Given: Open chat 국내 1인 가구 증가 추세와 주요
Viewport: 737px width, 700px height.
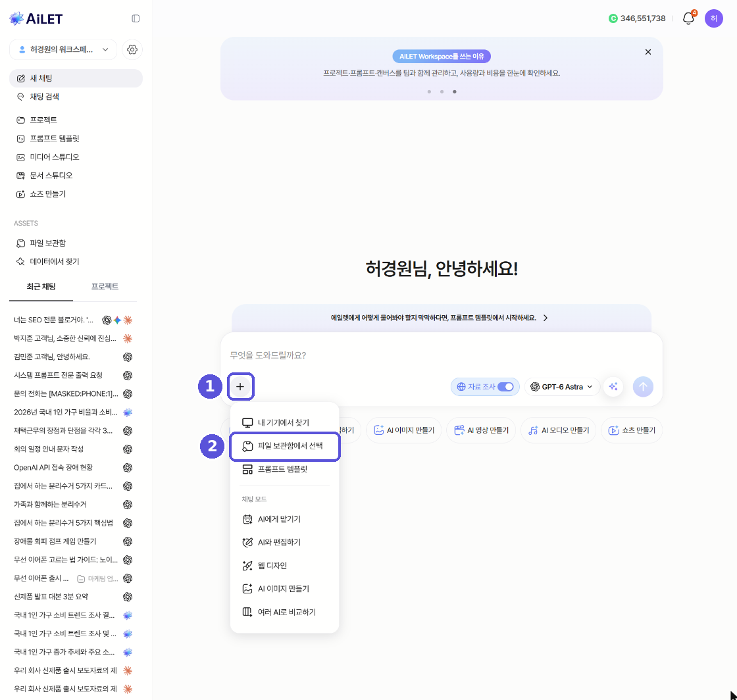Looking at the screenshot, I should 73,652.
